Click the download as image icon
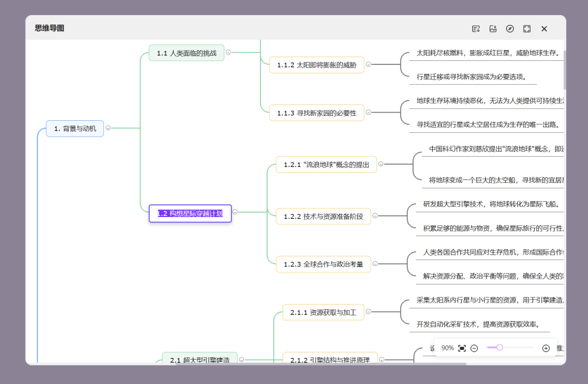This screenshot has height=384, width=588. pos(493,29)
